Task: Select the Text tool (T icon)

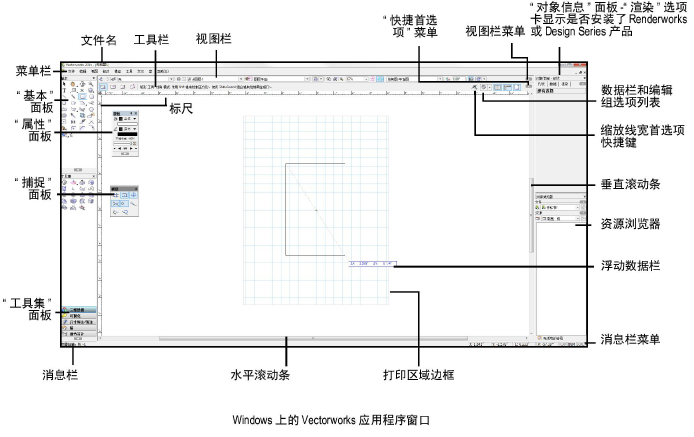Action: (64, 91)
